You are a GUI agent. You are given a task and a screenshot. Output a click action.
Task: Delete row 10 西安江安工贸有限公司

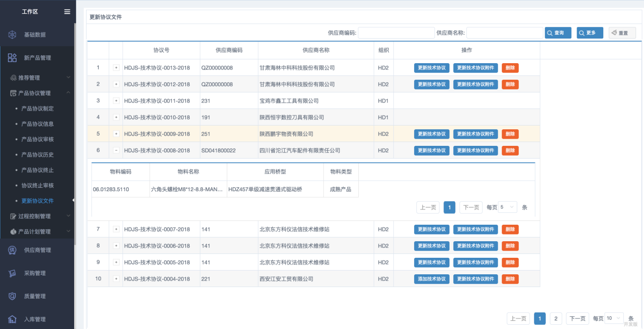510,279
